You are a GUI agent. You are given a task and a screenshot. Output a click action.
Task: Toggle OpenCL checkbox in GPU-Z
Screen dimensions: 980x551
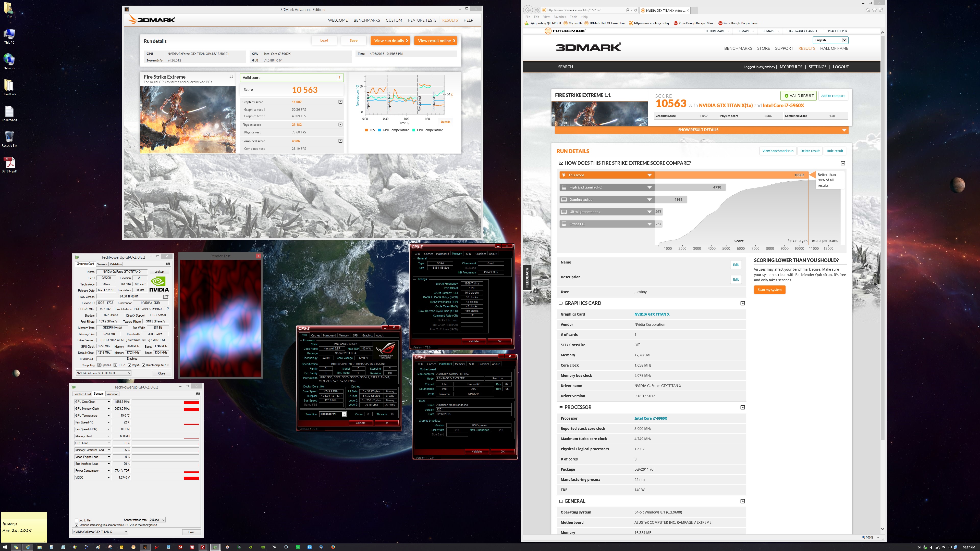coord(99,365)
